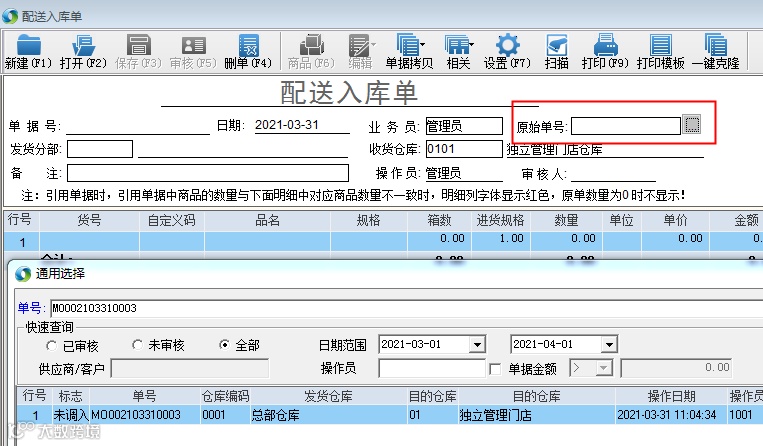The image size is (763, 446).
Task: Click the 数量 column header
Action: coord(566,220)
